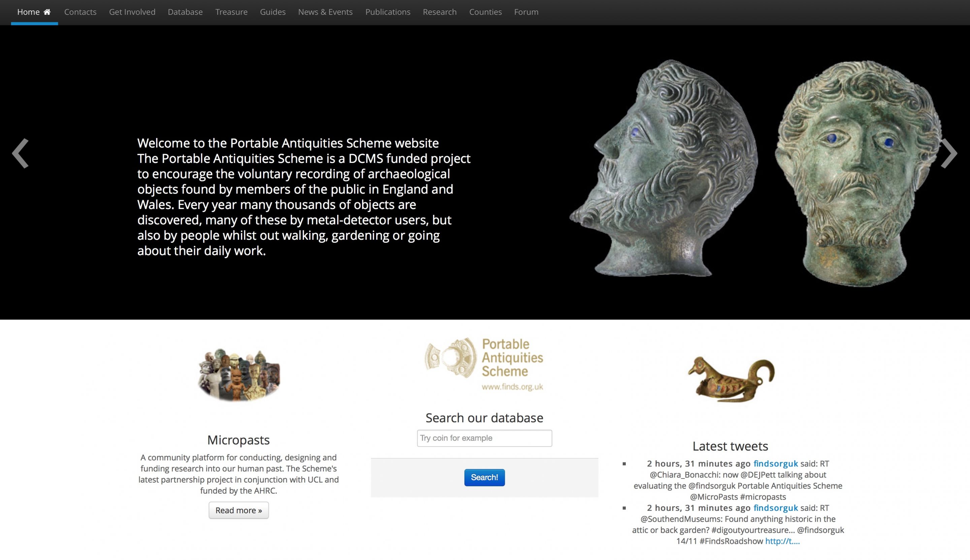Screen dimensions: 970x560
Task: Focus the 'Try coin for example' field
Action: 484,438
